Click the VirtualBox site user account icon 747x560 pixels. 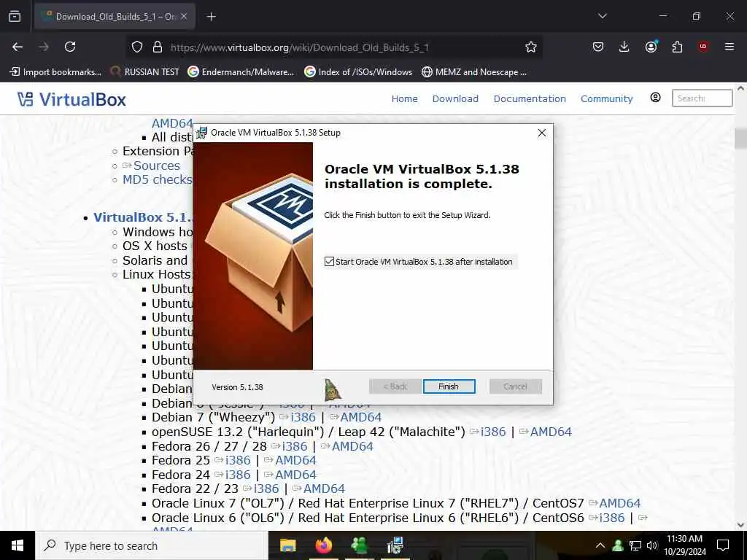click(656, 98)
